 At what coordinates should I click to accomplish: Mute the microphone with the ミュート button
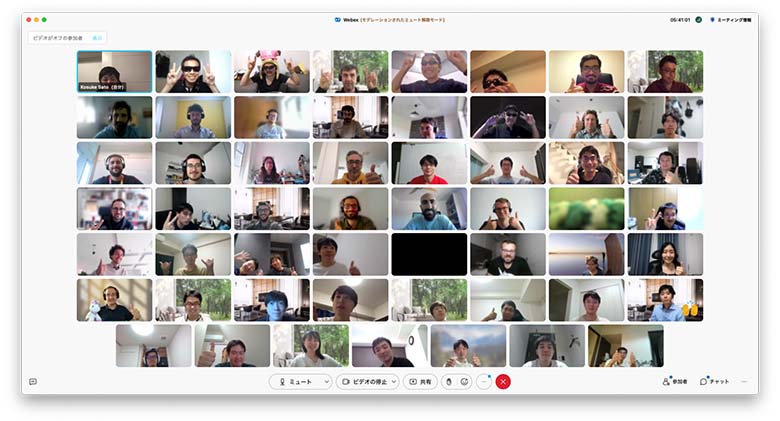pos(295,381)
